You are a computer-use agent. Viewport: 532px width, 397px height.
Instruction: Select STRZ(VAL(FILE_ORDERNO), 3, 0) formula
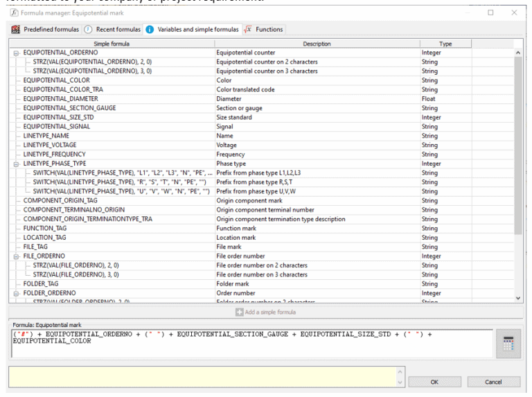pyautogui.click(x=76, y=274)
